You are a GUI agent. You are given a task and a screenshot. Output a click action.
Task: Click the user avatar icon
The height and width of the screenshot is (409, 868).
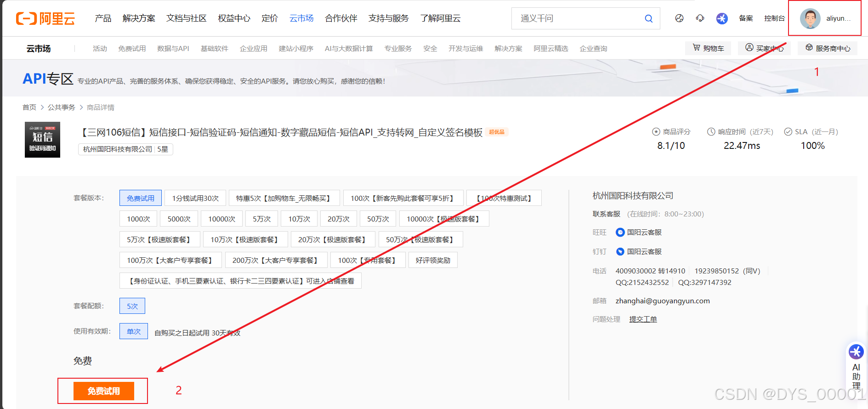coord(810,18)
